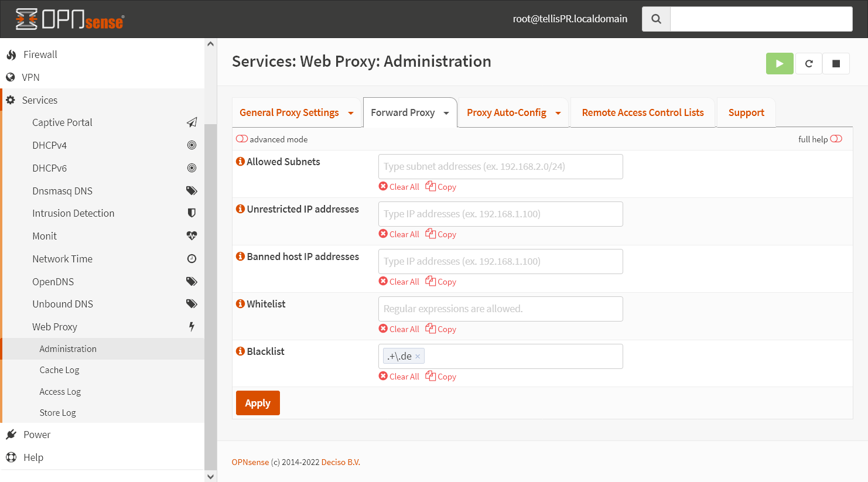Click inside the Allowed Subnets field

pos(500,166)
